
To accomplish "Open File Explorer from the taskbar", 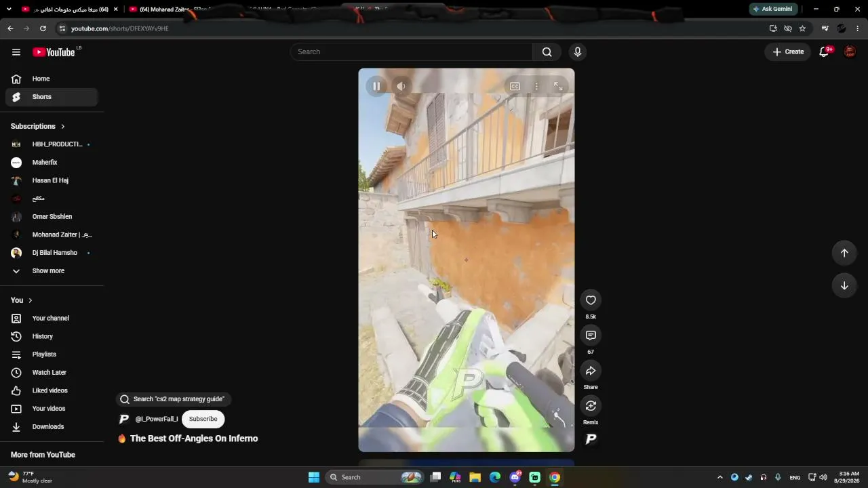I will (475, 477).
